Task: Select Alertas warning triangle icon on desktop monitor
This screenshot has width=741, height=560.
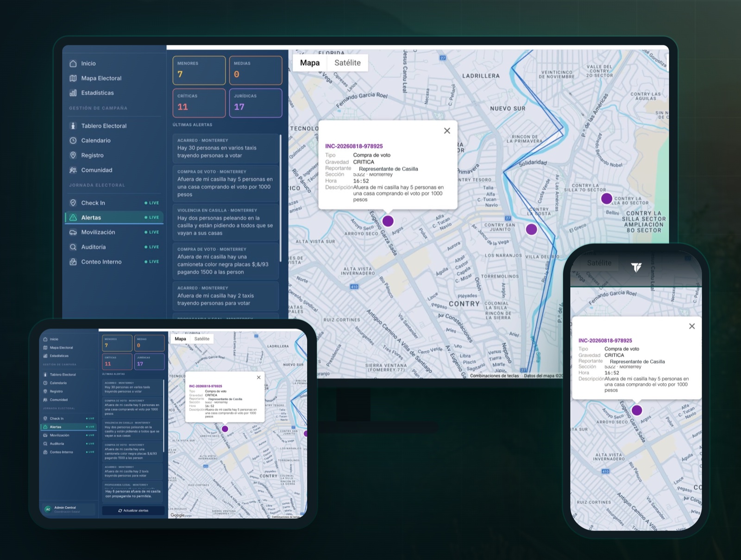Action: coord(73,218)
